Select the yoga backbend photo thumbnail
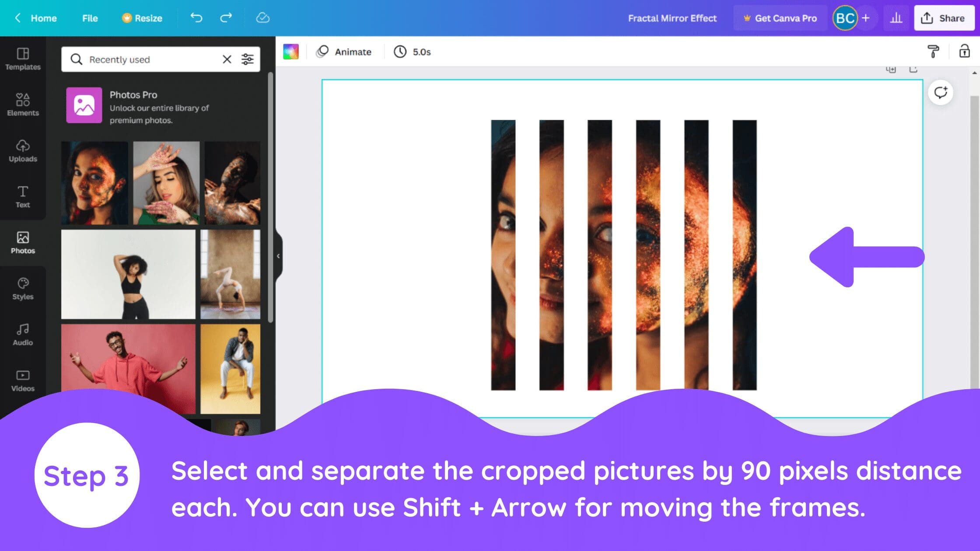The height and width of the screenshot is (551, 980). [x=230, y=274]
